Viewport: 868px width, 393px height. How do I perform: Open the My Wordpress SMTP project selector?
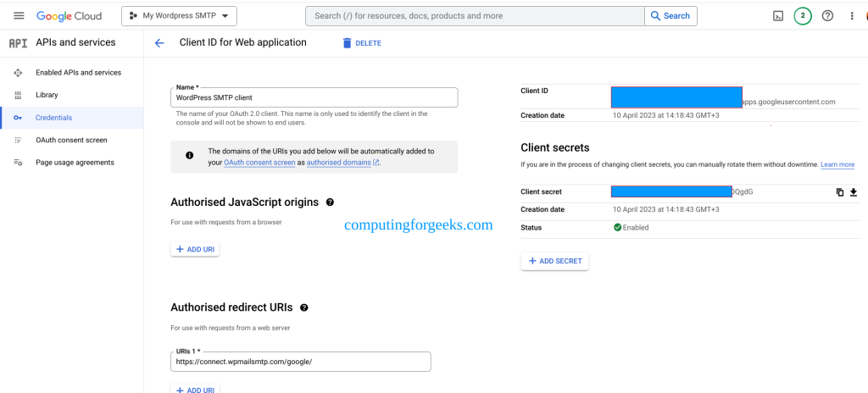tap(180, 16)
